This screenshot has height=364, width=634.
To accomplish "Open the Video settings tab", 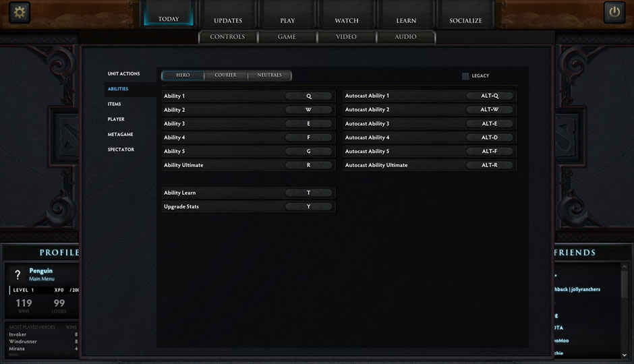I will (x=346, y=37).
